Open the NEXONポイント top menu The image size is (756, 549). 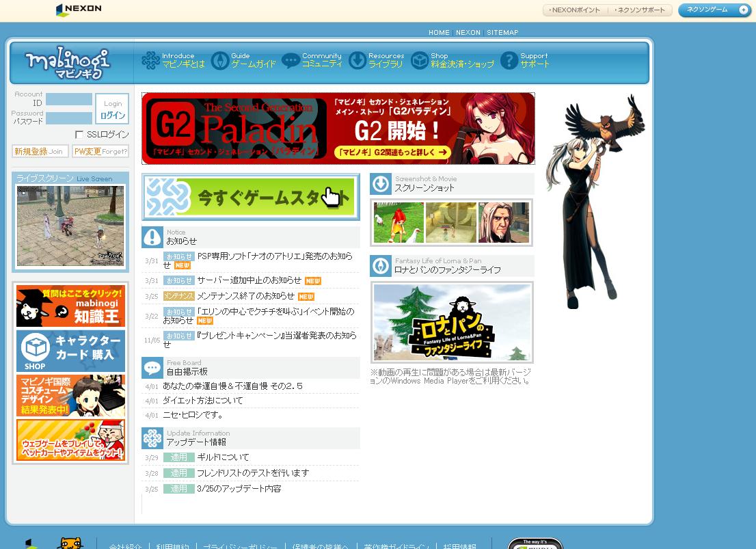click(575, 10)
